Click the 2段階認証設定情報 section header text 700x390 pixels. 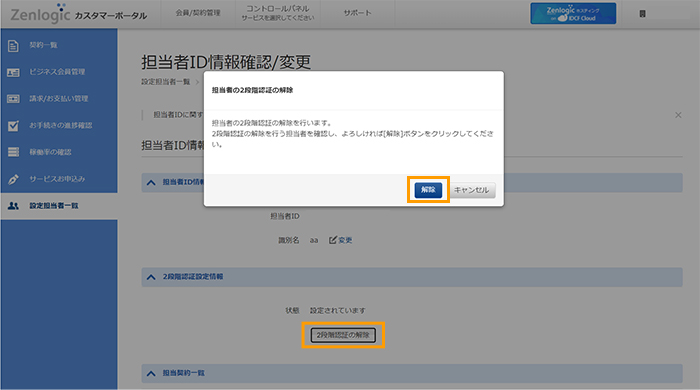[193, 277]
